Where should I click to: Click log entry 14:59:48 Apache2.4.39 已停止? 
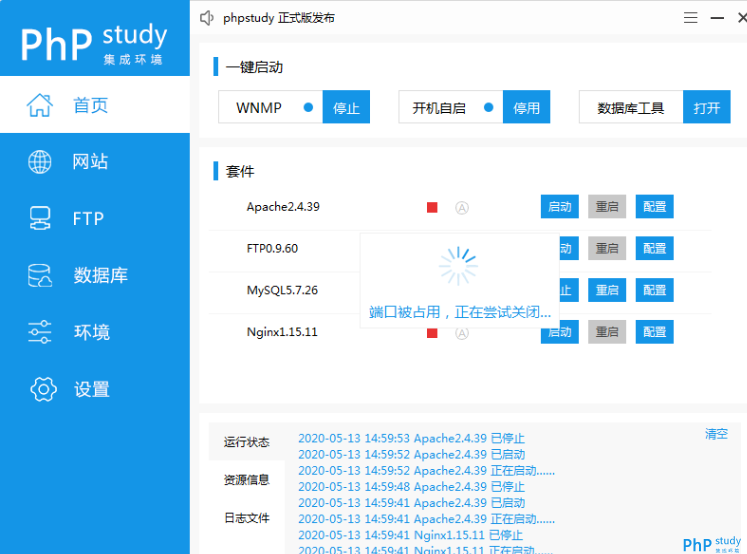pyautogui.click(x=411, y=487)
